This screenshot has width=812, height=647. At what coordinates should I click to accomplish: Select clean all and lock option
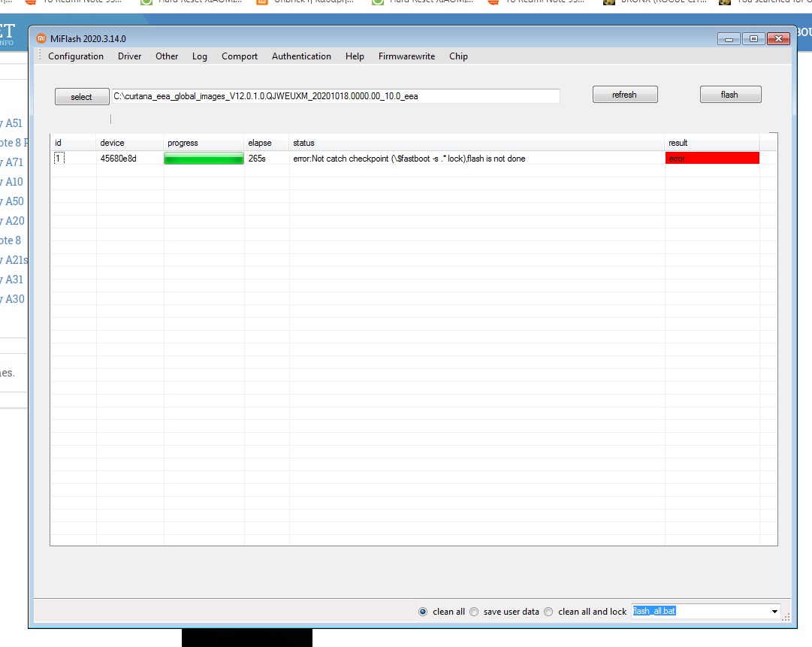click(548, 612)
